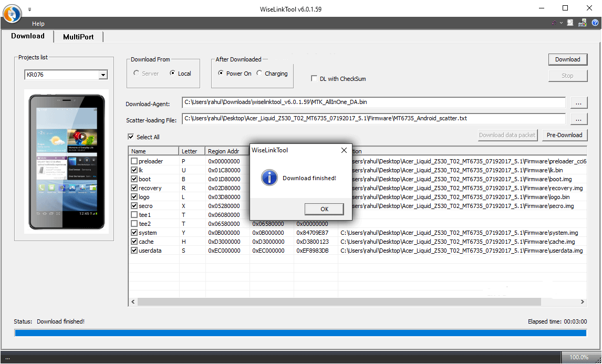
Task: Click the blue download progress bar
Action: (300, 333)
